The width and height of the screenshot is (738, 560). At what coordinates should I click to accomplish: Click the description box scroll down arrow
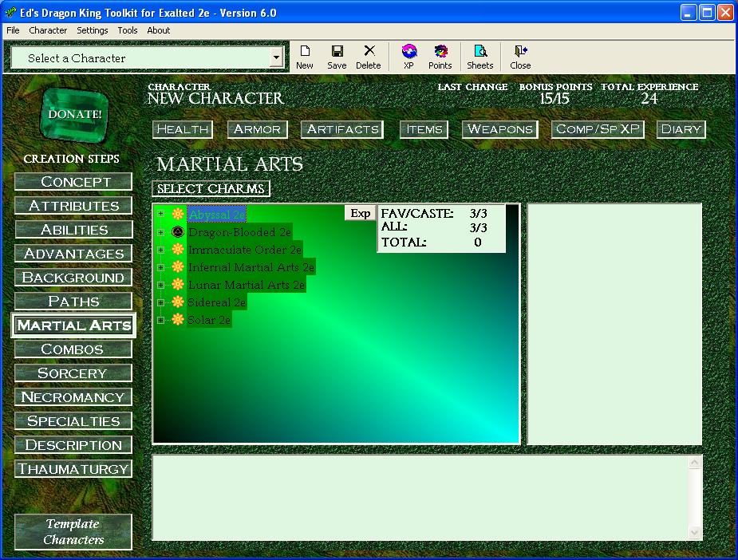point(695,533)
